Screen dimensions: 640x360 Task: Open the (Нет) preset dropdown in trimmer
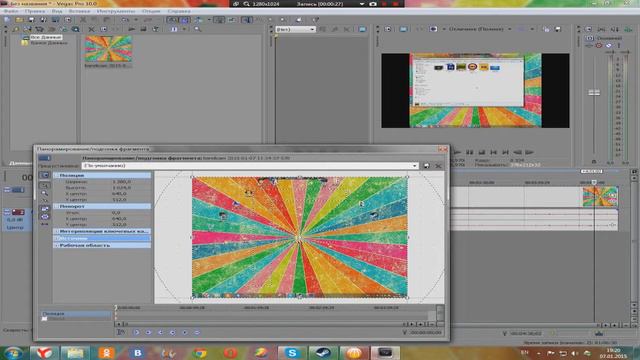click(295, 29)
